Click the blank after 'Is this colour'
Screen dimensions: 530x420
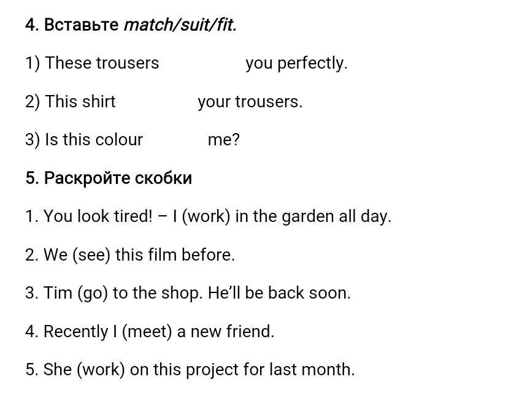coord(175,140)
